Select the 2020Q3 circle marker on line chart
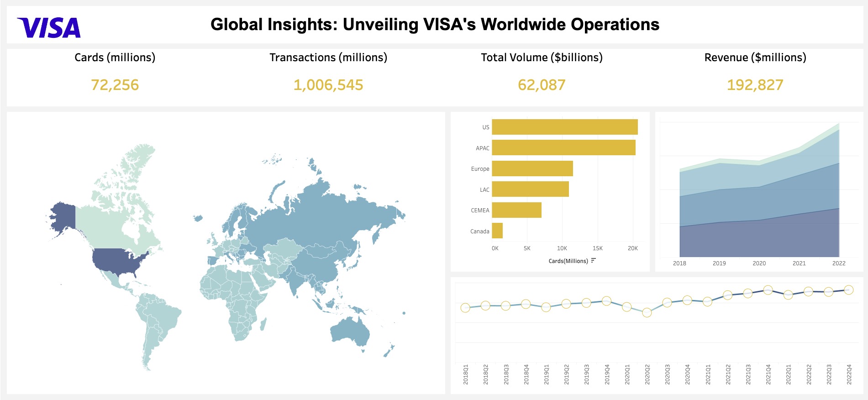This screenshot has width=868, height=400. pos(667,302)
